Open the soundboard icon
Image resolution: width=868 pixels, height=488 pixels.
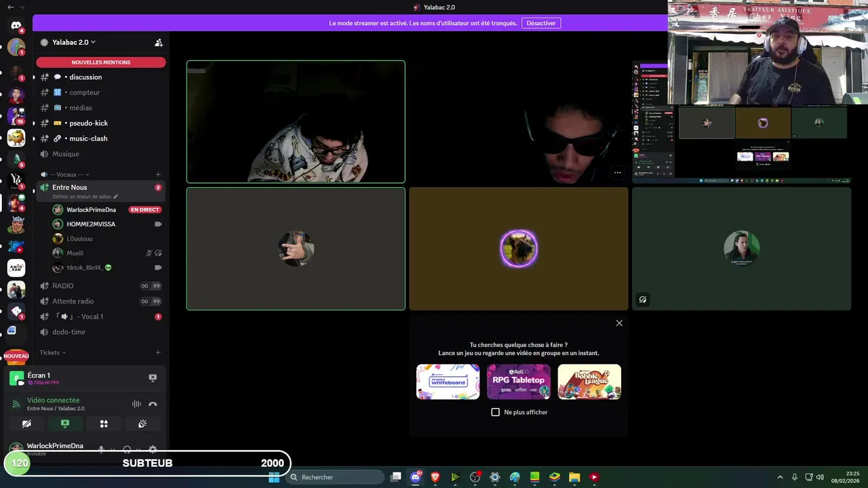[x=142, y=424]
